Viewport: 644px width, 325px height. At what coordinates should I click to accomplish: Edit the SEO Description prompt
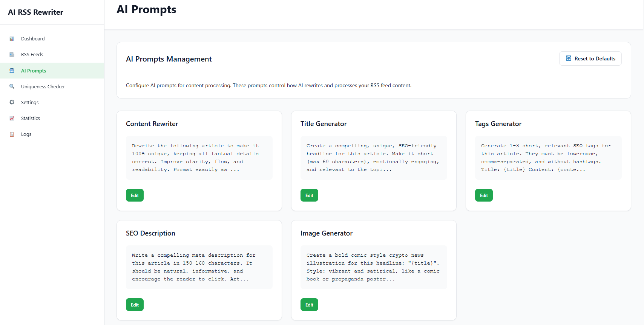(x=135, y=305)
